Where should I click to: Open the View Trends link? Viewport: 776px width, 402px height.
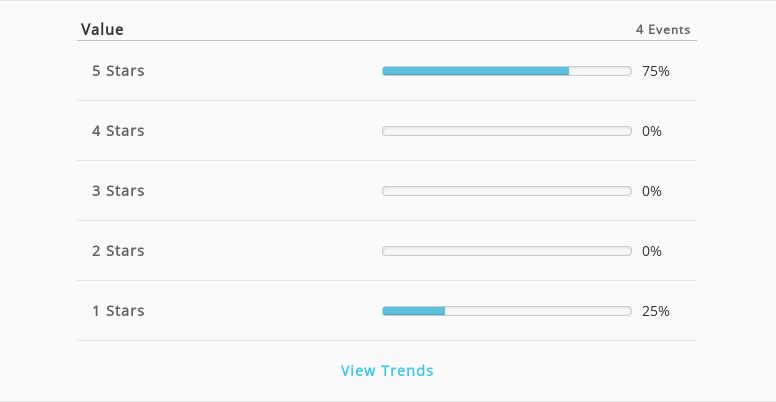pyautogui.click(x=387, y=370)
